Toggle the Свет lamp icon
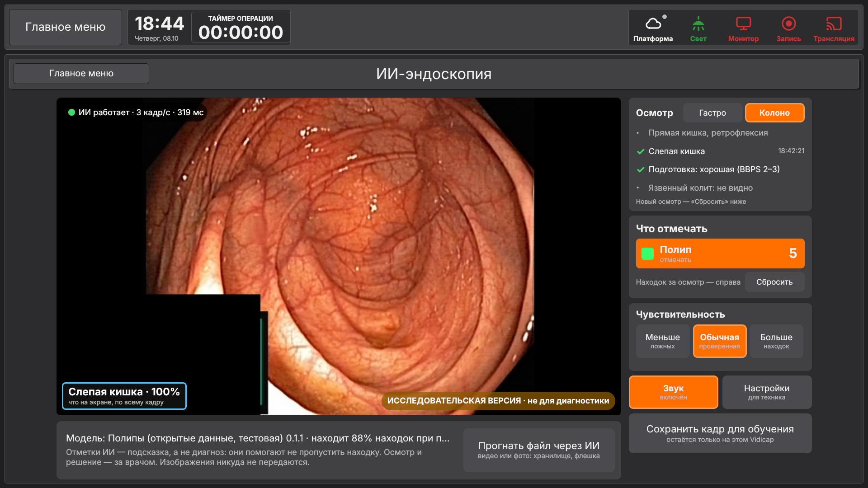 click(698, 23)
